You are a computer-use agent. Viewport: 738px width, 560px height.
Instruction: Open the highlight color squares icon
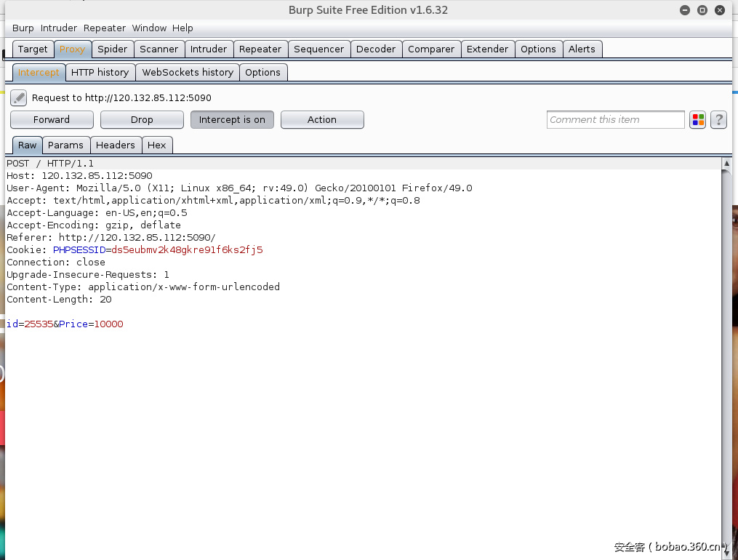697,119
